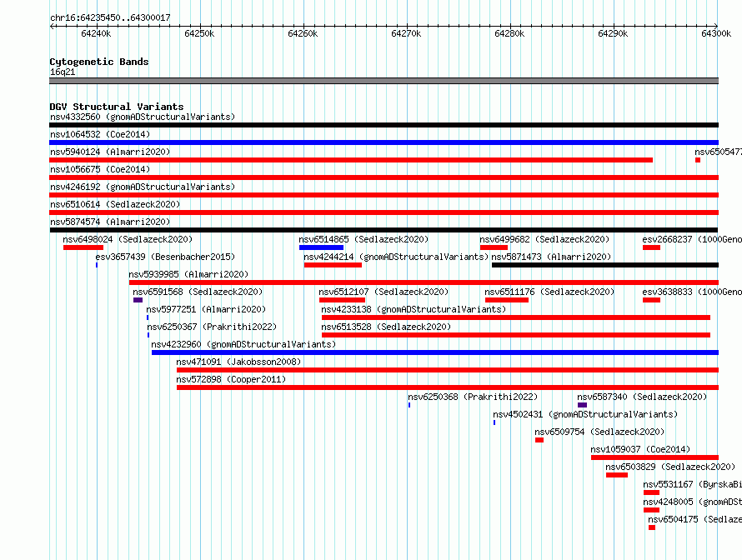The image size is (742, 560).
Task: Select the red nsv6504175 marker
Action: point(652,527)
